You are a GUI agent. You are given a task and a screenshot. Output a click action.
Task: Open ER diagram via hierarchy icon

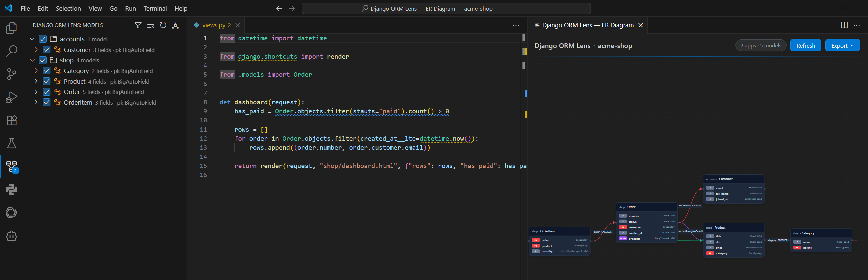[175, 25]
